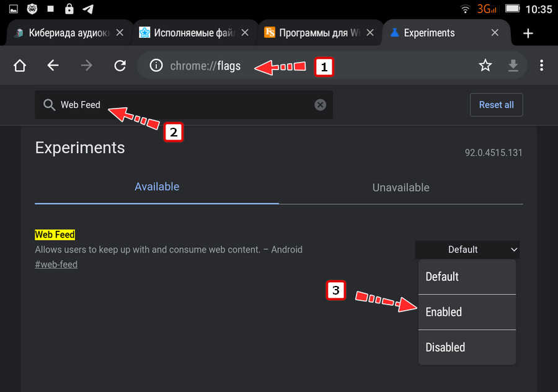Tap the highlighted Web Feed flag title

pos(55,234)
